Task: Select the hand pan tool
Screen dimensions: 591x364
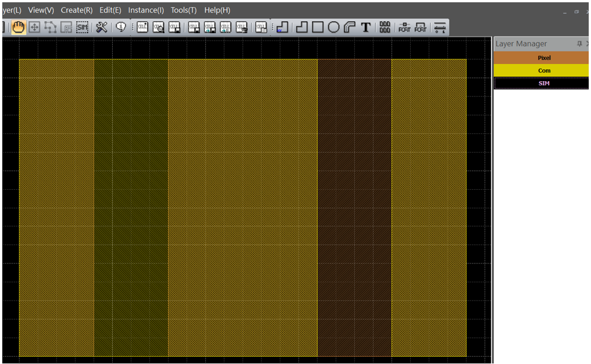Action: [18, 27]
